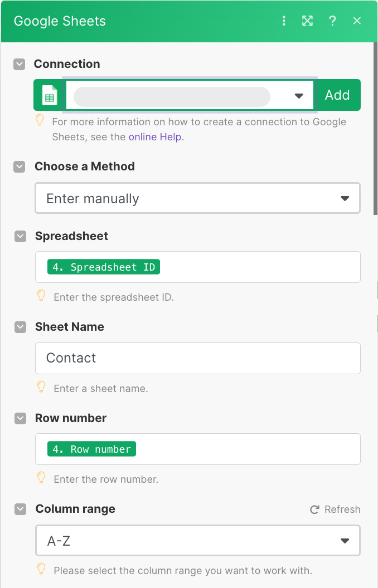Click the Google Sheets document icon beside connection

tap(50, 95)
